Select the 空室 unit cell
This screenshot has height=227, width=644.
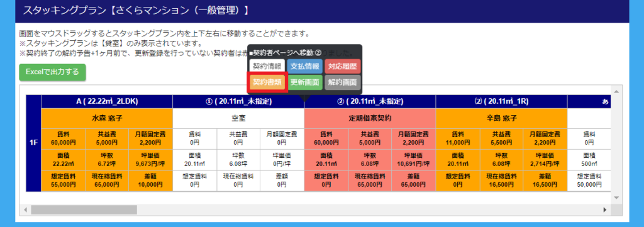(238, 118)
